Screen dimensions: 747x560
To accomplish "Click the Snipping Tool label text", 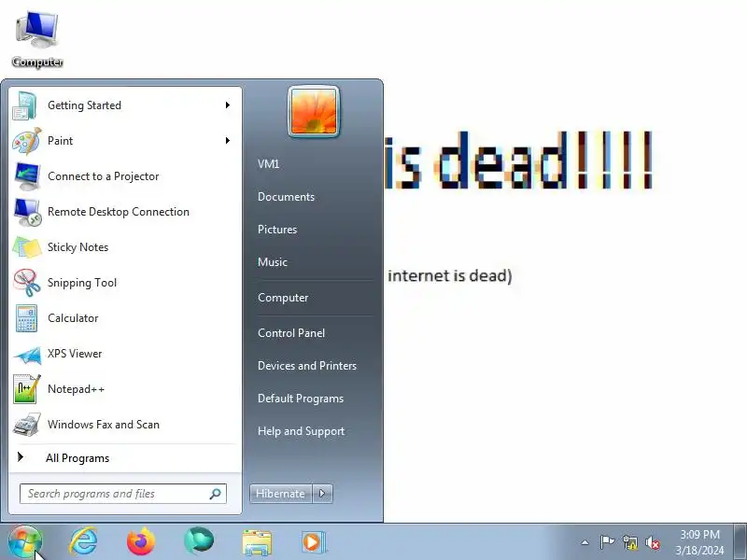I will [x=82, y=283].
